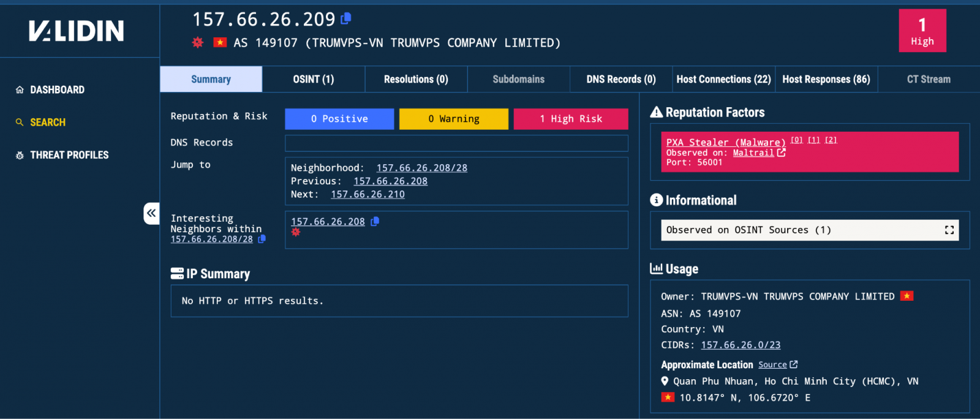Copy the interesting neighbor IP 157.66.26.208
The height and width of the screenshot is (419, 980).
[x=375, y=221]
